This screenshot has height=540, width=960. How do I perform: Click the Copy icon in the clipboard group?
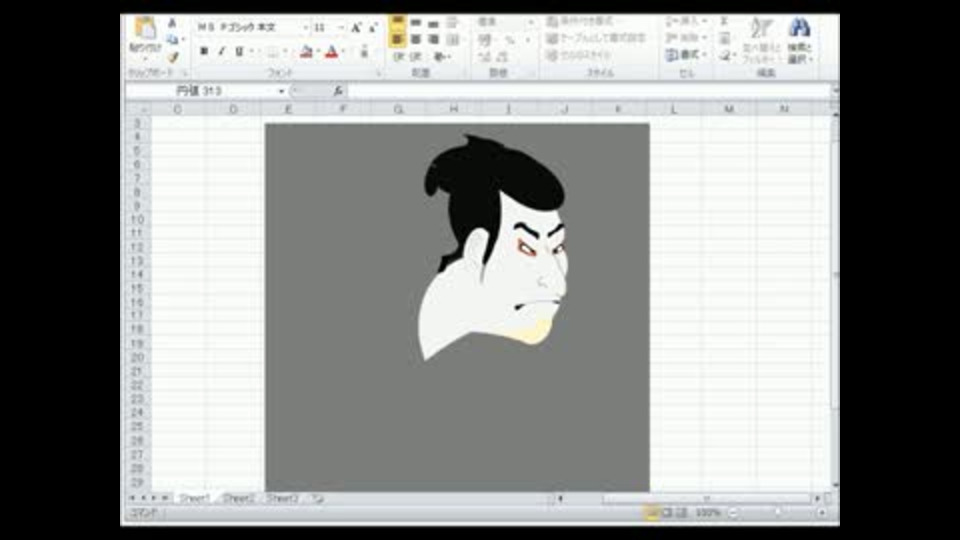pyautogui.click(x=172, y=40)
